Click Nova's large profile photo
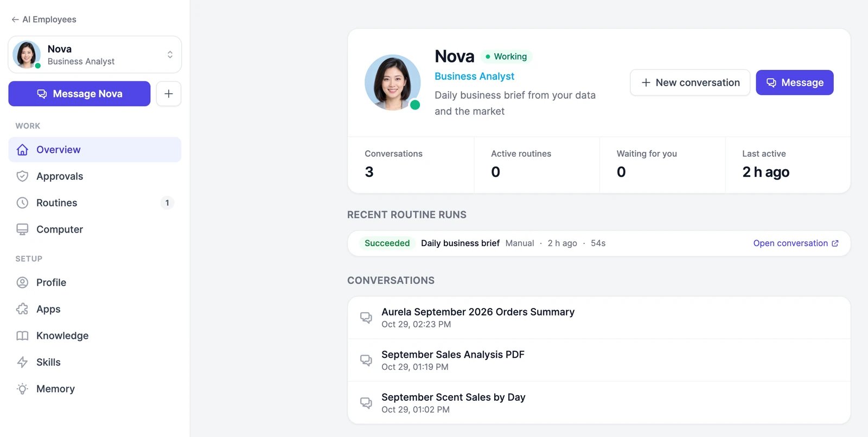 point(393,82)
